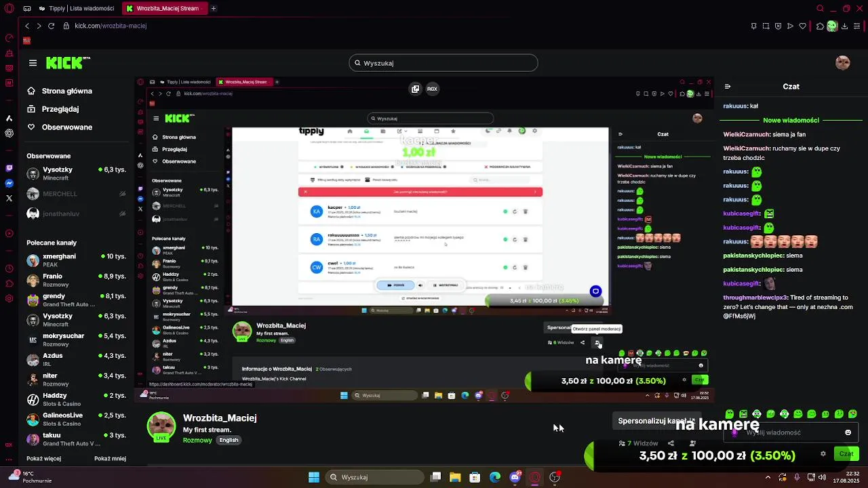Open Azdus IRL channel
The height and width of the screenshot is (488, 868).
click(76, 359)
